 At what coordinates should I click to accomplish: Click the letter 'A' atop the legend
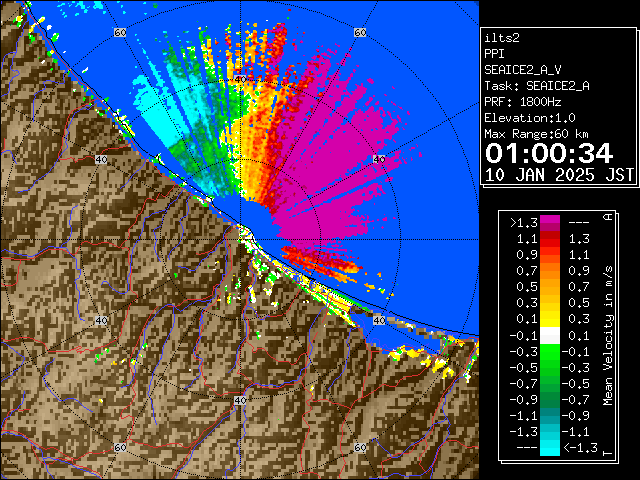(x=608, y=217)
